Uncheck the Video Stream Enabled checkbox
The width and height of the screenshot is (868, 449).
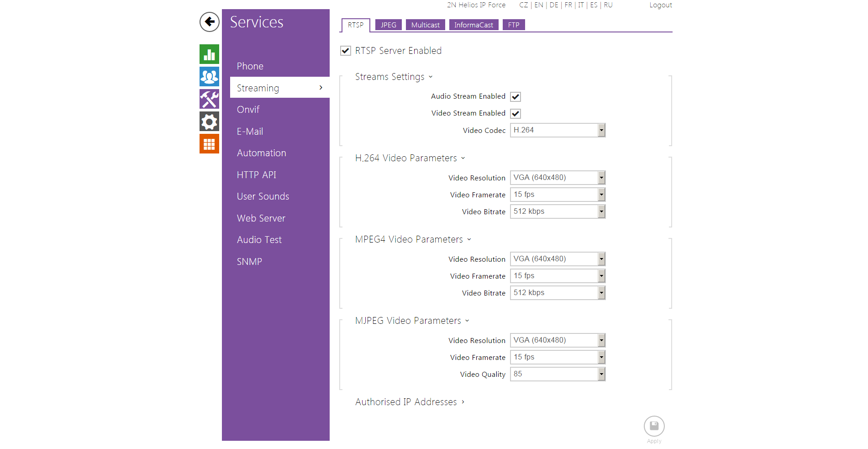pyautogui.click(x=516, y=114)
